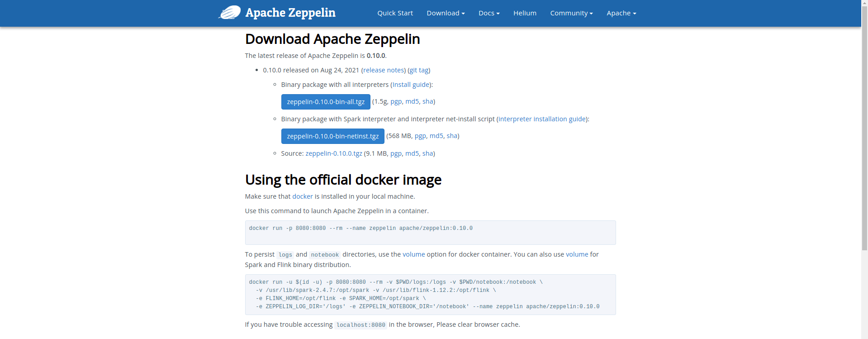Open pgp signature for netinst package

(x=420, y=136)
